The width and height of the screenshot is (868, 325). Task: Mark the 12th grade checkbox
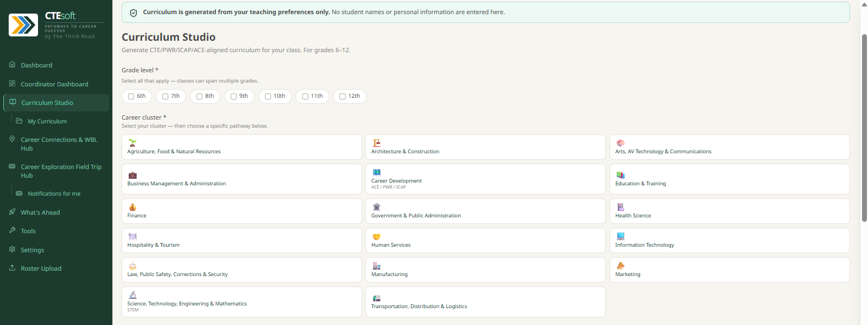click(x=343, y=96)
